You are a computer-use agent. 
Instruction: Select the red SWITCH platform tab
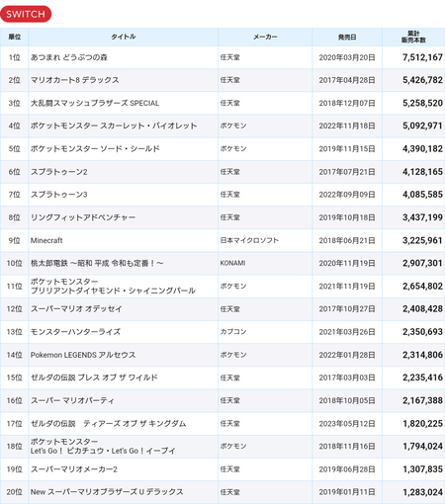click(26, 14)
